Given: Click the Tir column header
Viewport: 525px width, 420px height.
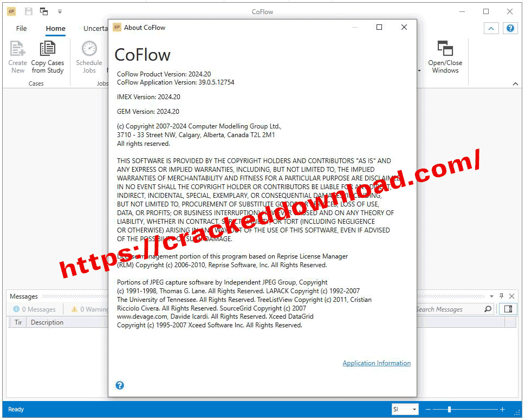Looking at the screenshot, I should pos(18,322).
